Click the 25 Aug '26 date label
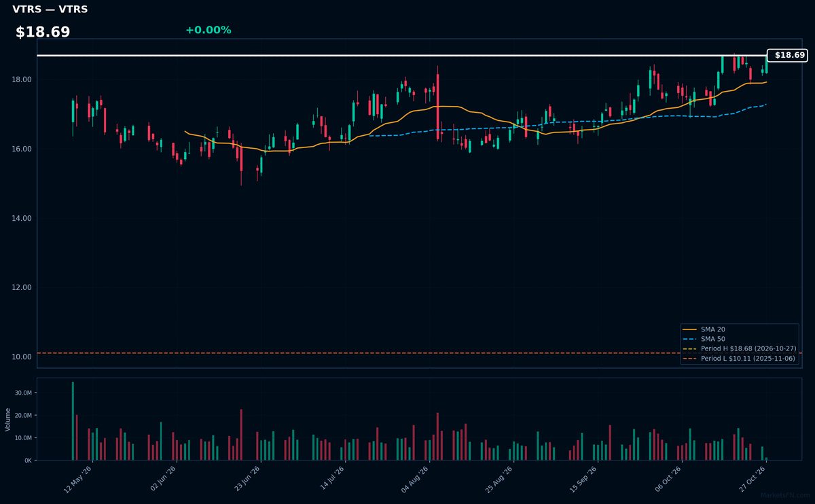This screenshot has height=504, width=815. tap(499, 480)
